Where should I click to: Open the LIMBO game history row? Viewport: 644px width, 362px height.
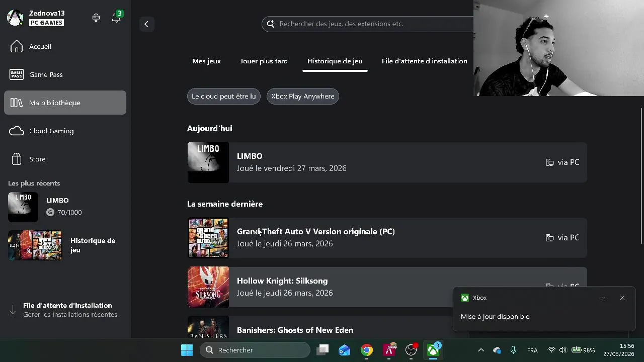coord(387,162)
